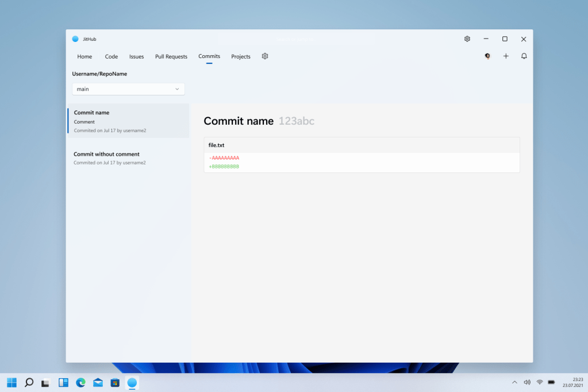
Task: Click the 123abc commit hash
Action: pyautogui.click(x=297, y=121)
